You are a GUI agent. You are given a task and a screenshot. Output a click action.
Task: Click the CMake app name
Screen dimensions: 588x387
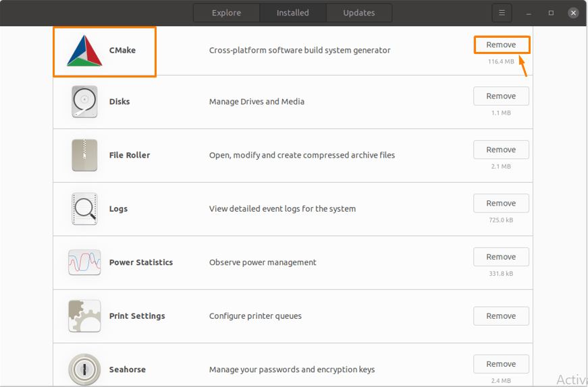122,50
